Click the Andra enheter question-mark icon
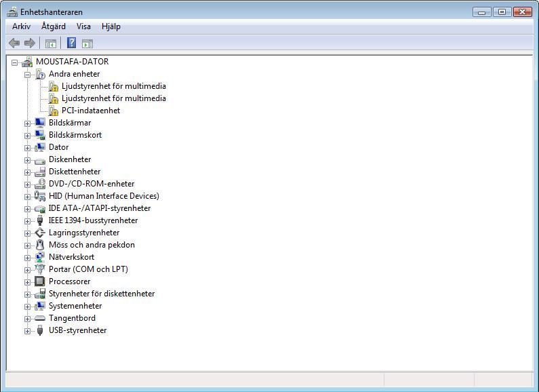539x392 pixels. 40,74
